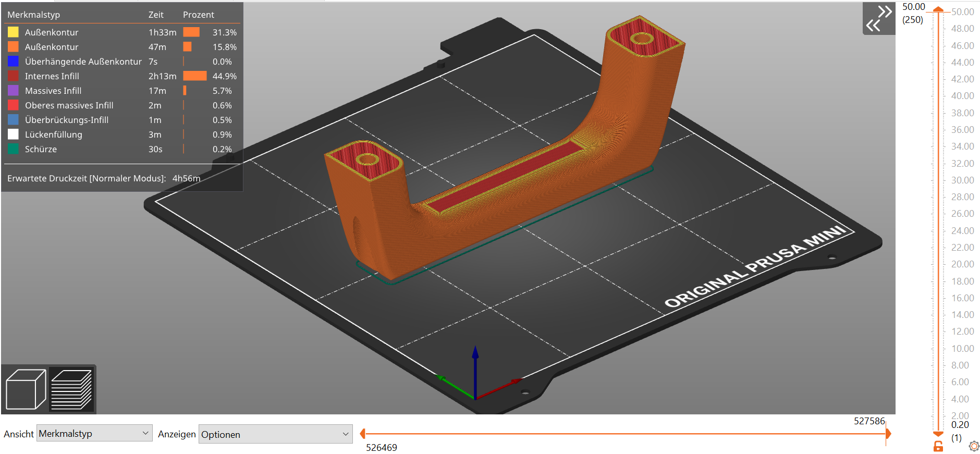
Task: Expand the Anzeigen Optionen dropdown
Action: click(x=275, y=434)
